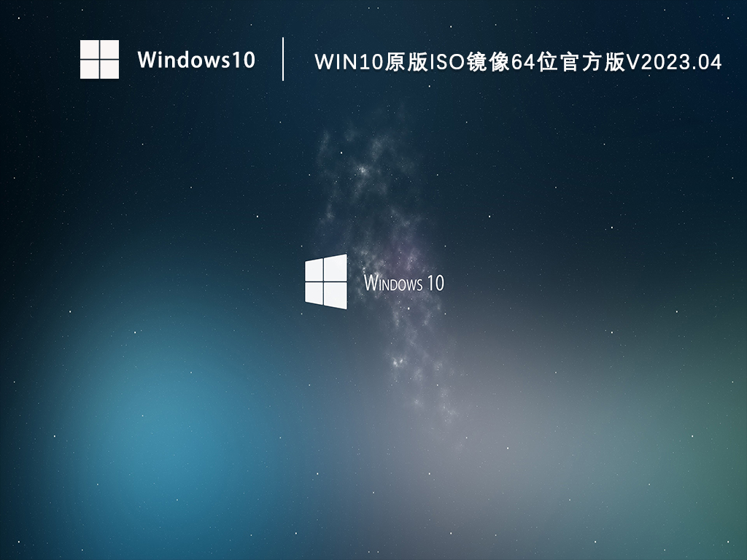The image size is (747, 560).
Task: Select the bold "Windows10" header text
Action: click(196, 60)
